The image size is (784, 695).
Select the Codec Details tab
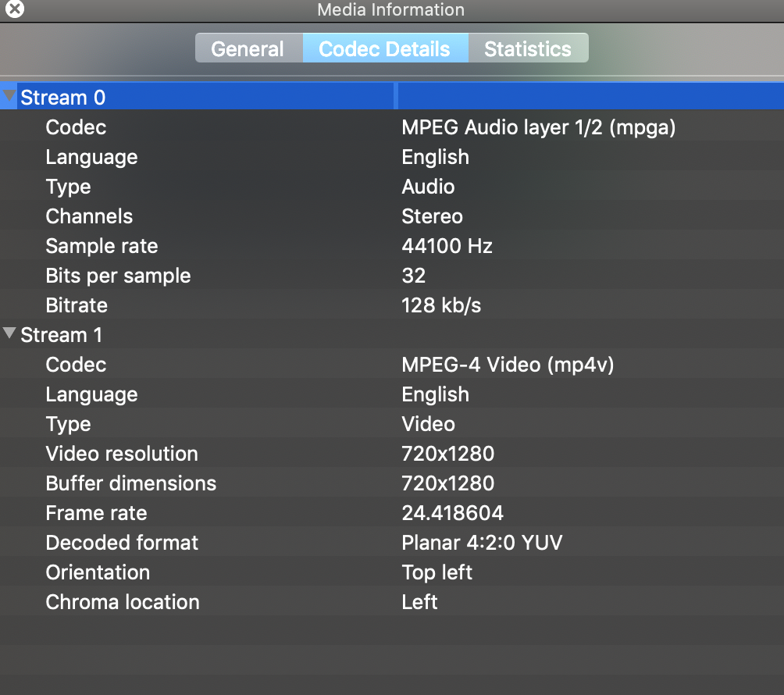[385, 48]
